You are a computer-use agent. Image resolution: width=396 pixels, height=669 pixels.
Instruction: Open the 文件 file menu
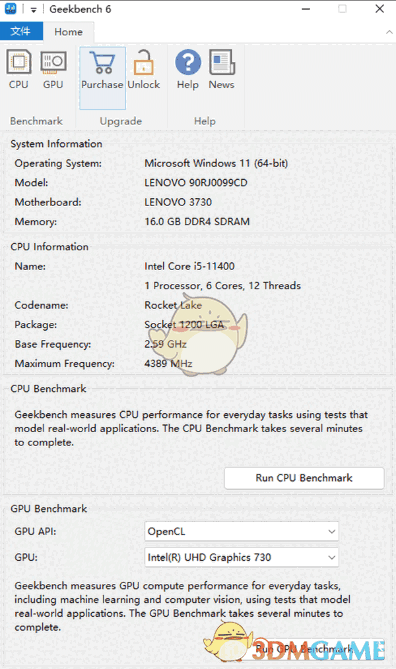21,31
